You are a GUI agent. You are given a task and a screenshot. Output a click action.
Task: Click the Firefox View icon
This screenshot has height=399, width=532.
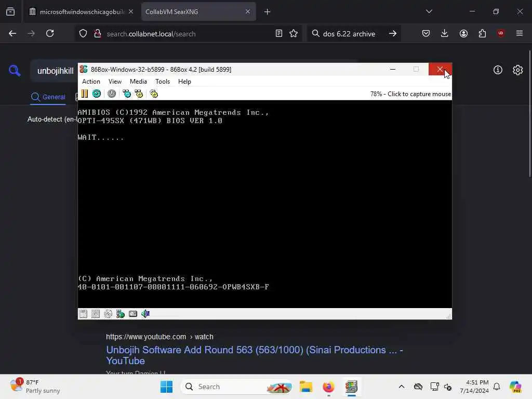[10, 11]
